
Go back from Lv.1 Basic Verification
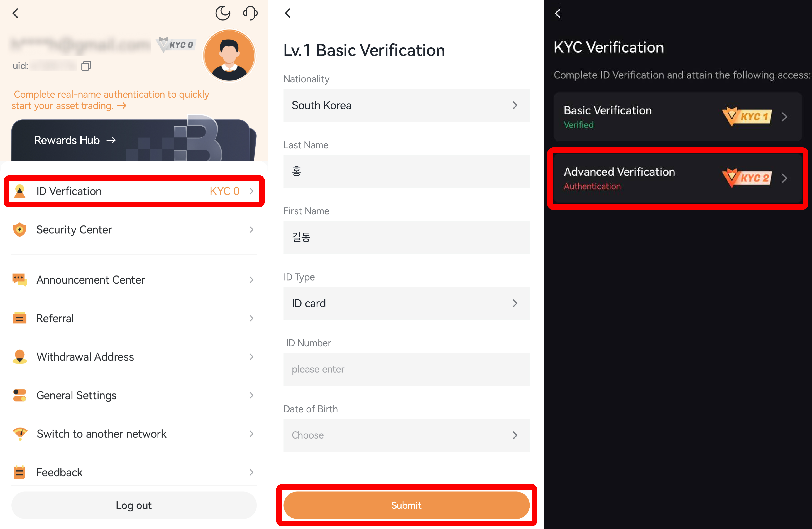[288, 13]
